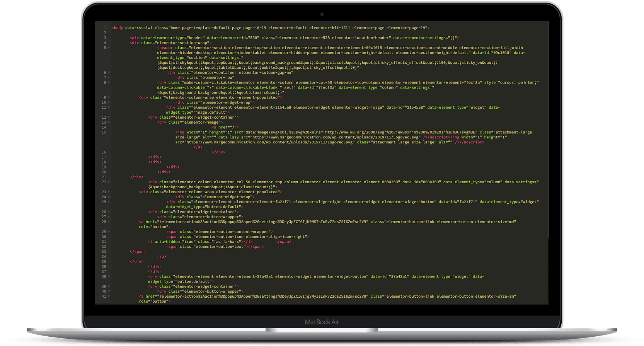This screenshot has width=644, height=346.
Task: Click the <a href="/"> tag on line 14
Action: 225,127
